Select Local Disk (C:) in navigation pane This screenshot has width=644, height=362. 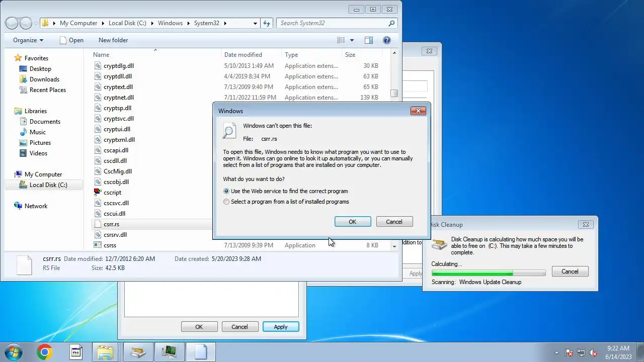48,185
